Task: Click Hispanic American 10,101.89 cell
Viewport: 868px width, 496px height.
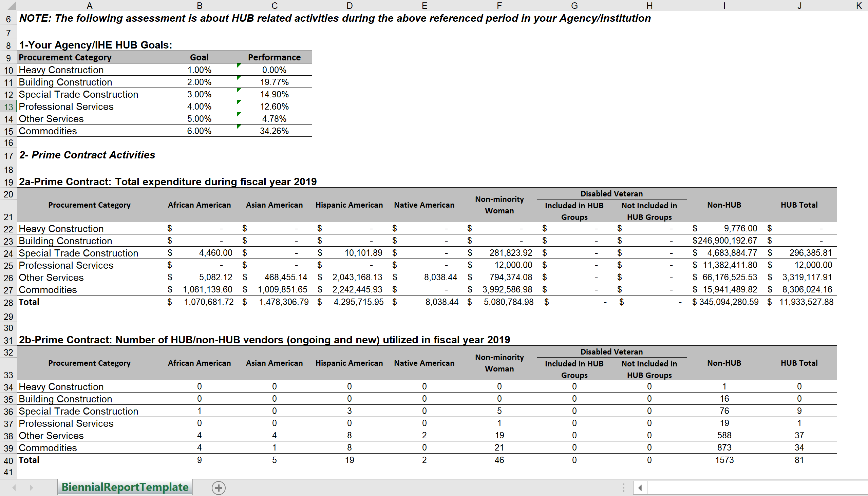Action: pos(350,253)
